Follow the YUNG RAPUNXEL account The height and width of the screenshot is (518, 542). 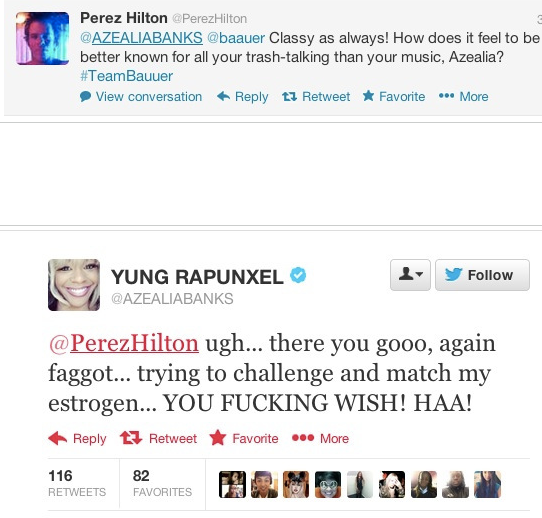click(x=482, y=275)
